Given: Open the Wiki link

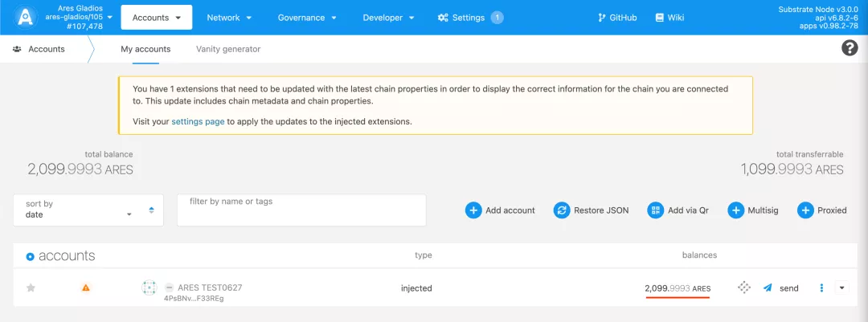Looking at the screenshot, I should tap(669, 18).
